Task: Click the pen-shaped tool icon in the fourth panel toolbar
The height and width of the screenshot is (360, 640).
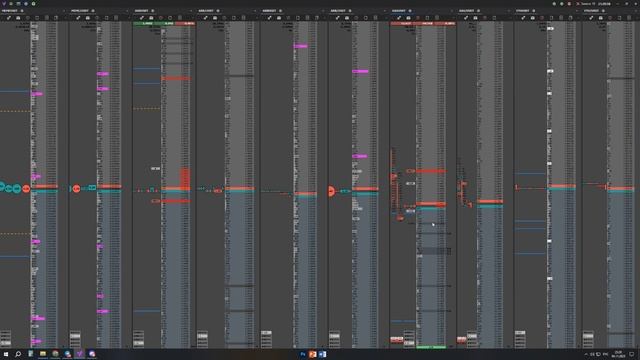Action: 205,18
